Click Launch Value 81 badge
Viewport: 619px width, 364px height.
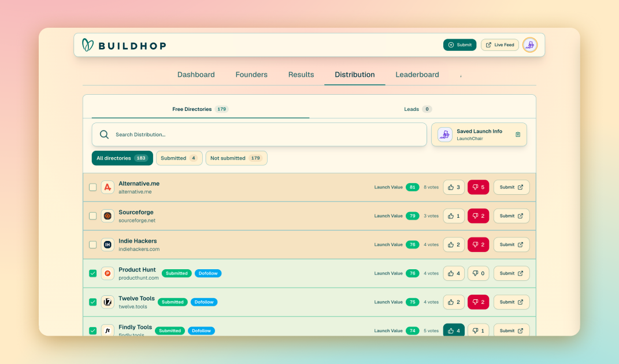click(x=413, y=187)
